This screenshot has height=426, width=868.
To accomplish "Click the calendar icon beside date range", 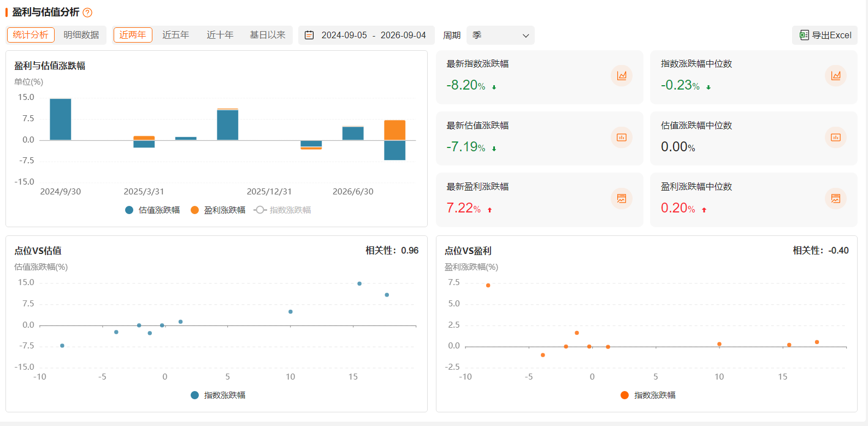I will pyautogui.click(x=309, y=35).
